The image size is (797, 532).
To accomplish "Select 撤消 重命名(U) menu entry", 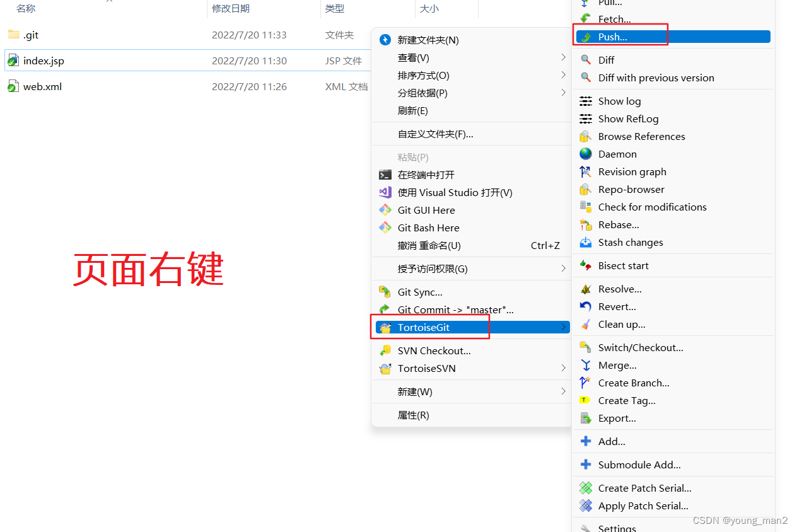I will pyautogui.click(x=472, y=245).
